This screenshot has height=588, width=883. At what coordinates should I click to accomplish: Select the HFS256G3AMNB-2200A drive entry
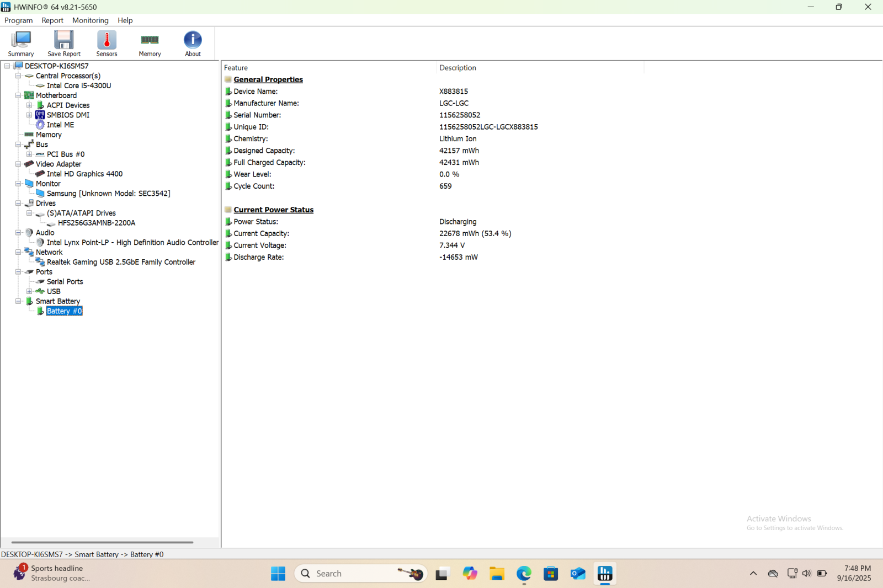pyautogui.click(x=97, y=222)
